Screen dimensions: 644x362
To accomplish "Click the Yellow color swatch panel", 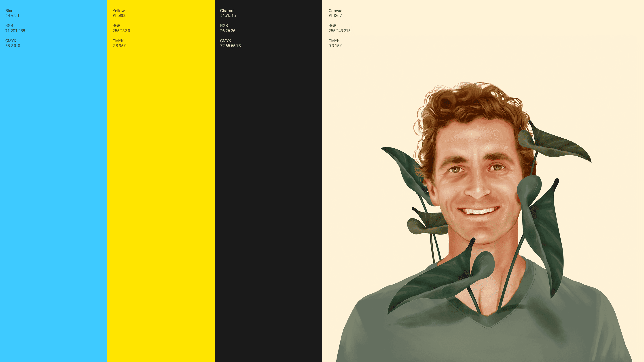I will pos(161,181).
